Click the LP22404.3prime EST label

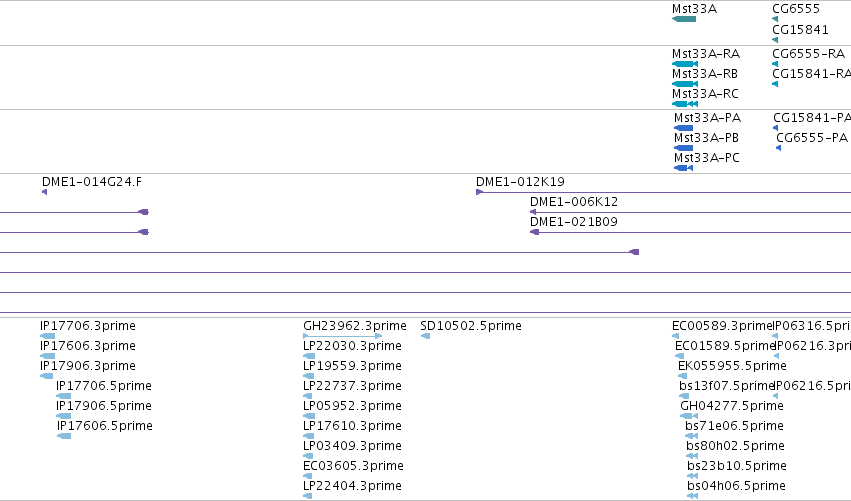click(352, 486)
